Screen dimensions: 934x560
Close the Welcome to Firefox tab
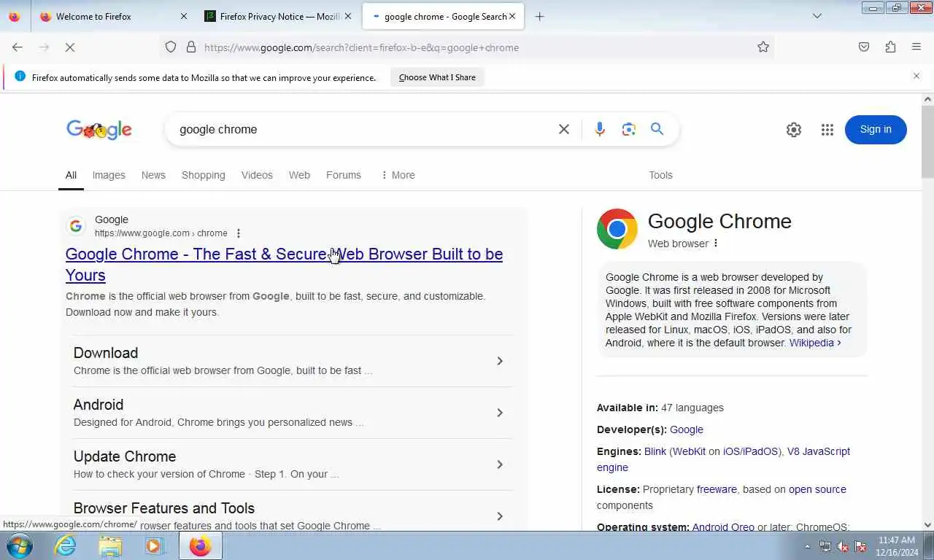coord(184,16)
